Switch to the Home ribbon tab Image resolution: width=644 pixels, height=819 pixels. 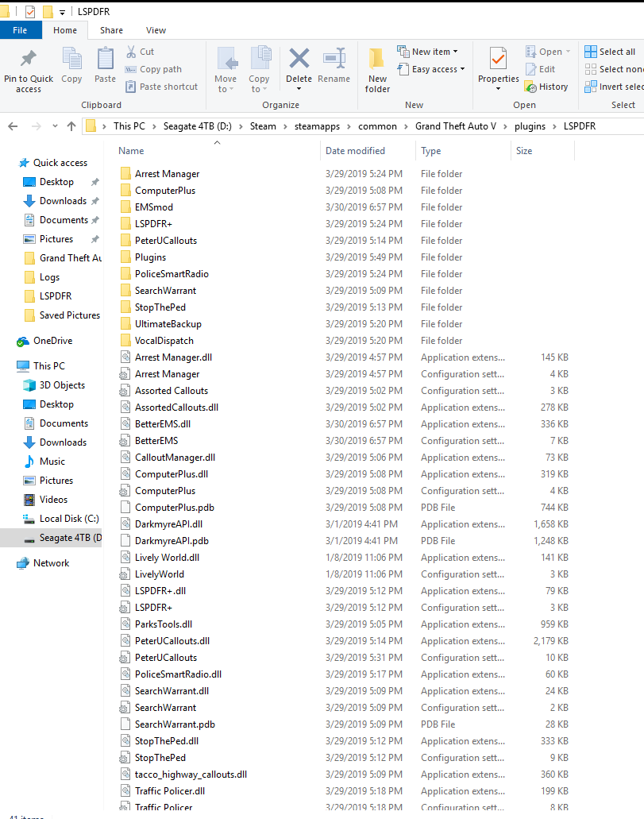[x=65, y=30]
